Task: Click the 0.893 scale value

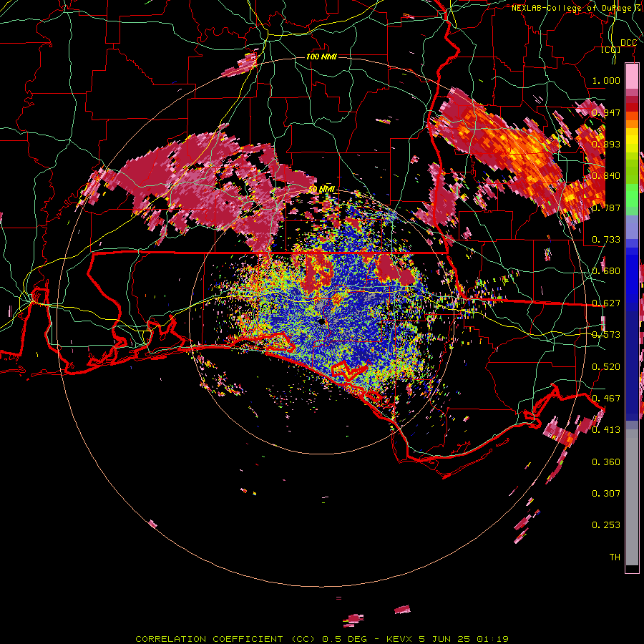Action: (606, 144)
